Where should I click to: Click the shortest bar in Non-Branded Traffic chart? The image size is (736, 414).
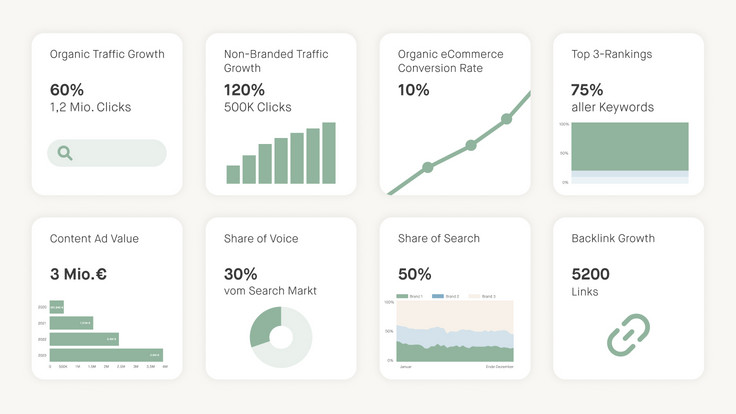click(233, 175)
